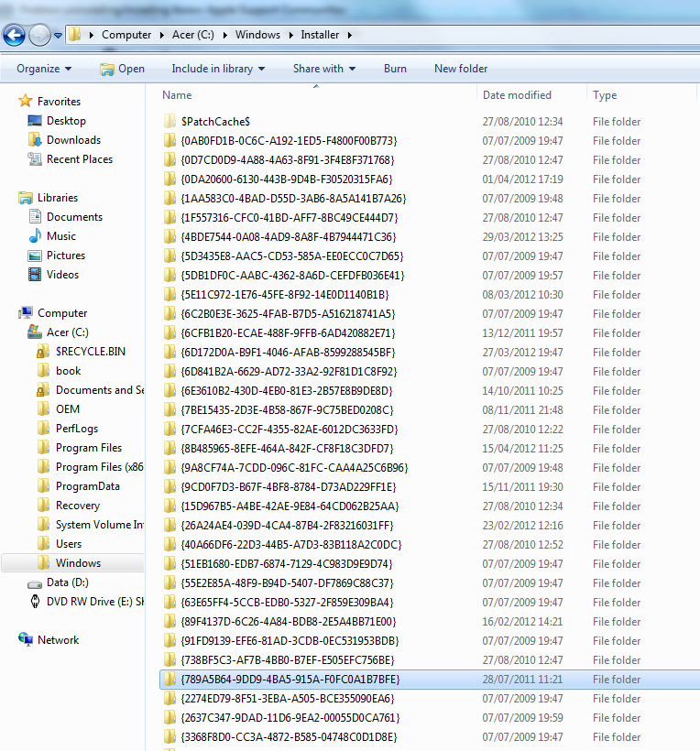Click the DVD RW Drive (E:) icon
This screenshot has height=751, width=700.
coord(35,601)
